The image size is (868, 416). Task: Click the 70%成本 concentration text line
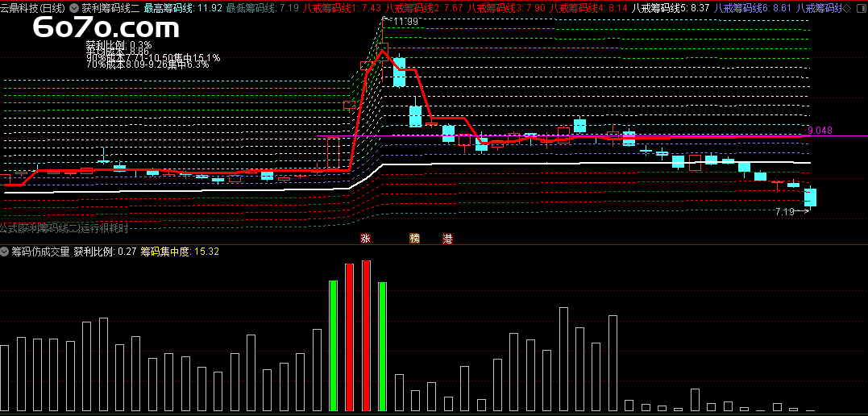point(147,64)
